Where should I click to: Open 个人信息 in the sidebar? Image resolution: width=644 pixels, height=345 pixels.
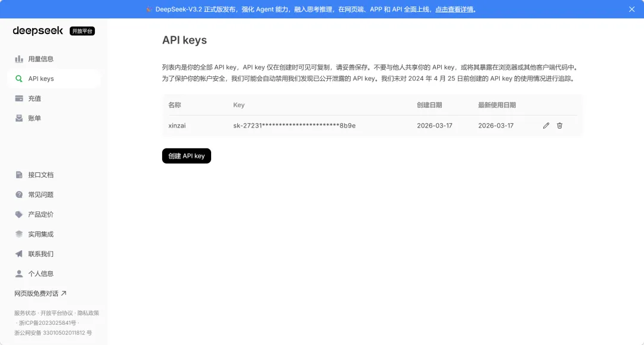54,273
